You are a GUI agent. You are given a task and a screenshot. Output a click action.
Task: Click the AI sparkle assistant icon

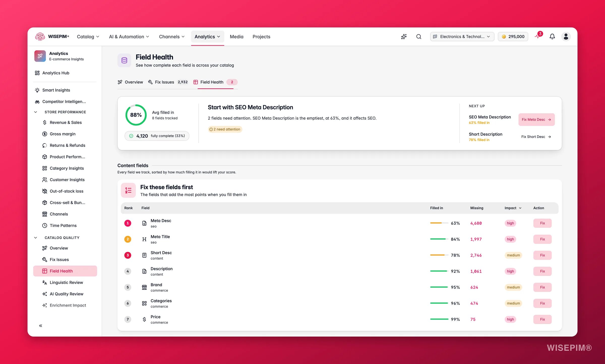point(404,37)
